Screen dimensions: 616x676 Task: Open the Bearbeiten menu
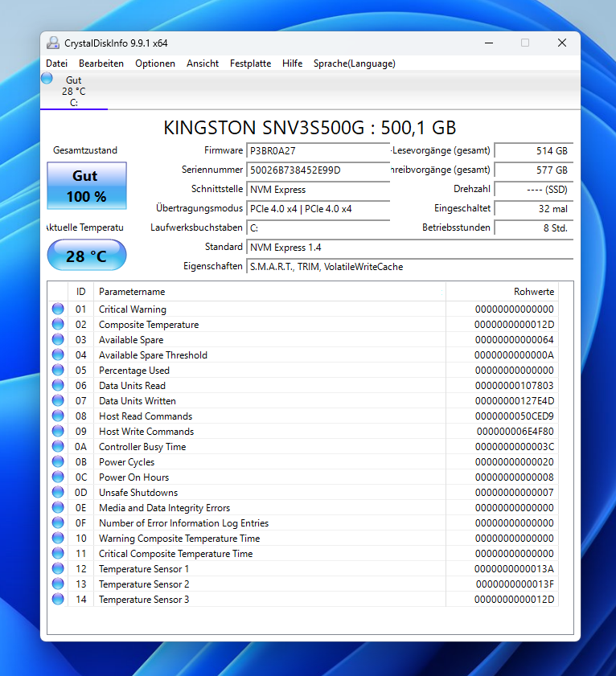coord(101,64)
